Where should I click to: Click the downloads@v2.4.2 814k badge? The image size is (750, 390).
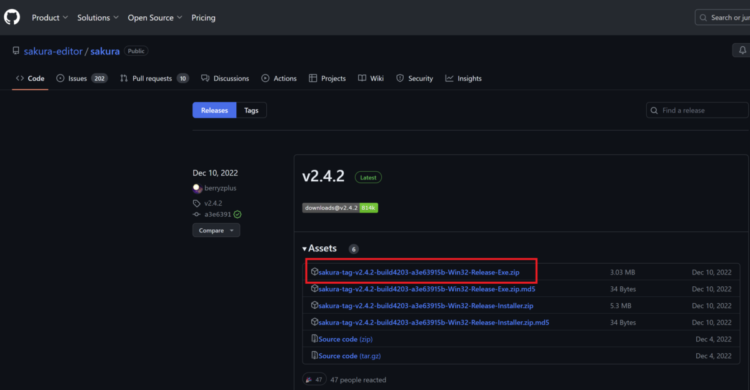(340, 208)
